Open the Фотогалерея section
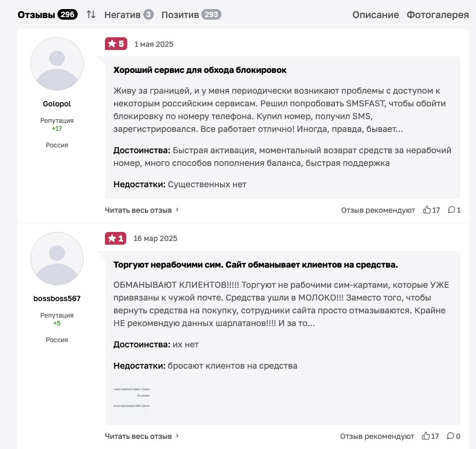This screenshot has height=449, width=476. tap(438, 15)
